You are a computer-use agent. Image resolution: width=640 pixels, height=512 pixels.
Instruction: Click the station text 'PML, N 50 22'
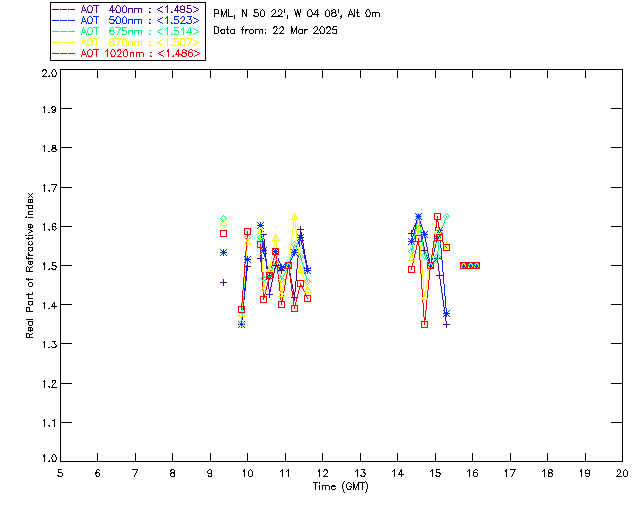tap(250, 13)
